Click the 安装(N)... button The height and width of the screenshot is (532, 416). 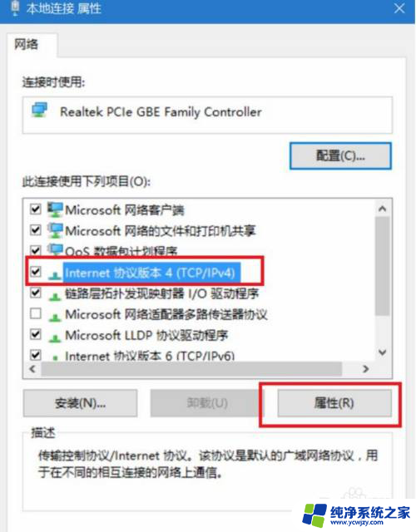click(80, 403)
